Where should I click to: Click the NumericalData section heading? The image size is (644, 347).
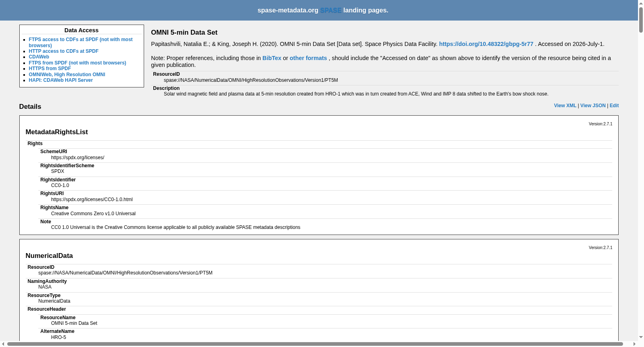point(49,256)
